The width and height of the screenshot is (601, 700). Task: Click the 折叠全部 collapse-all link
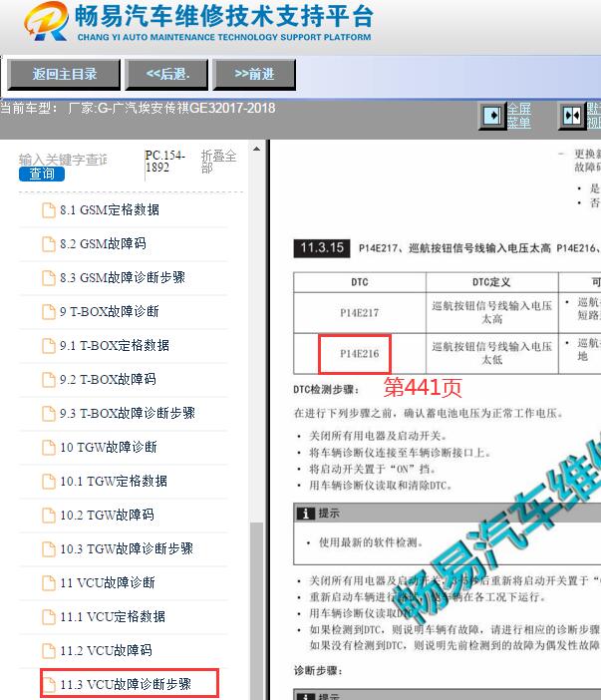(218, 162)
